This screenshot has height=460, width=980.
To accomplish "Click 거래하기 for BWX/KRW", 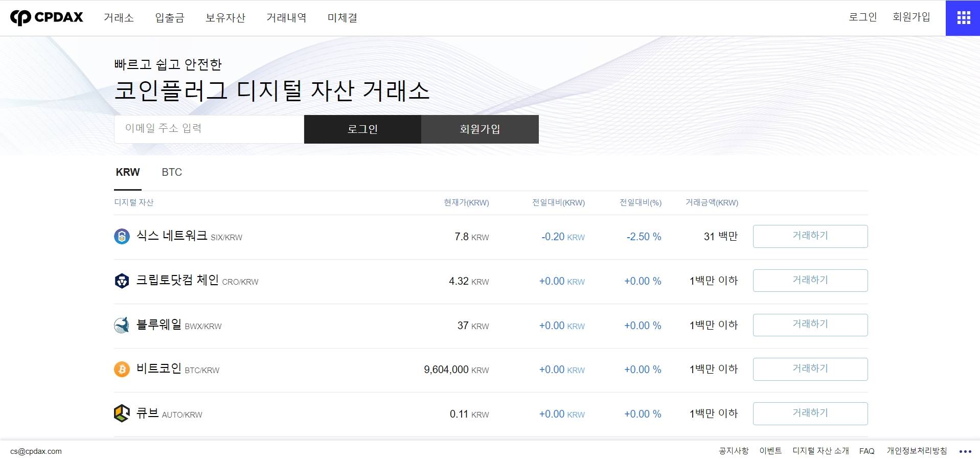I will coord(810,325).
